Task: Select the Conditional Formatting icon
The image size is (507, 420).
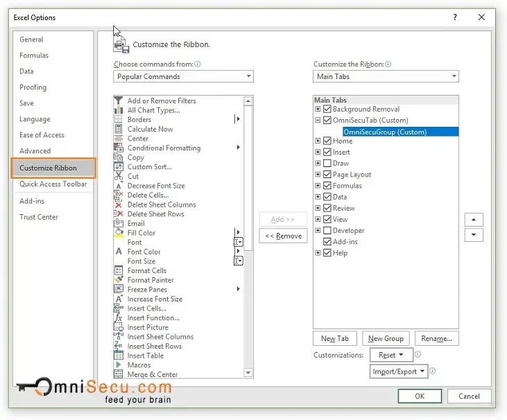Action: (119, 148)
